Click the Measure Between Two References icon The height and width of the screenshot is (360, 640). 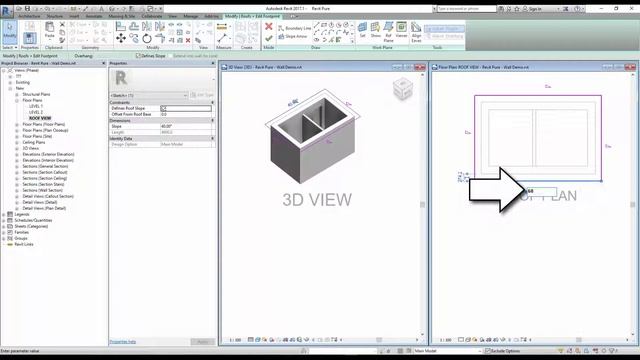[222, 38]
